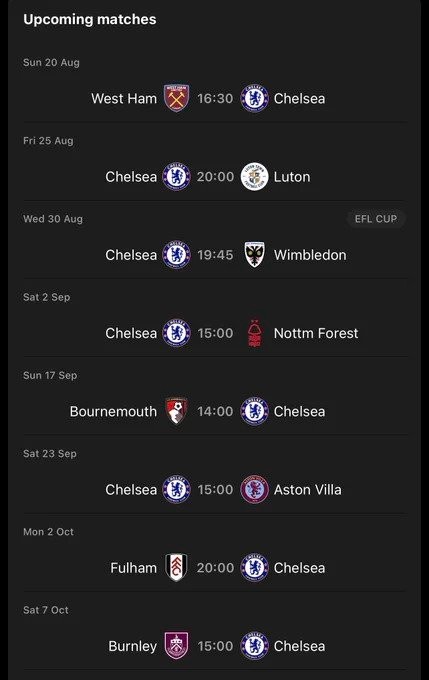Select the EFL CUP badge
This screenshot has height=680, width=429.
[376, 219]
